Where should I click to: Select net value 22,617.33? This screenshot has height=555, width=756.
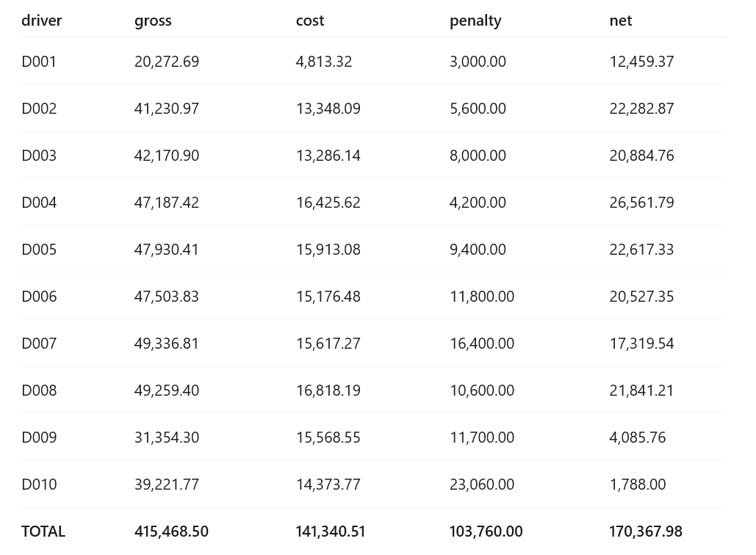point(641,250)
